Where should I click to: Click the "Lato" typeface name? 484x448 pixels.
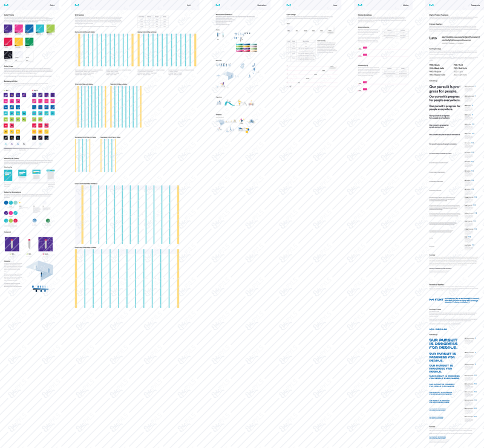click(433, 38)
